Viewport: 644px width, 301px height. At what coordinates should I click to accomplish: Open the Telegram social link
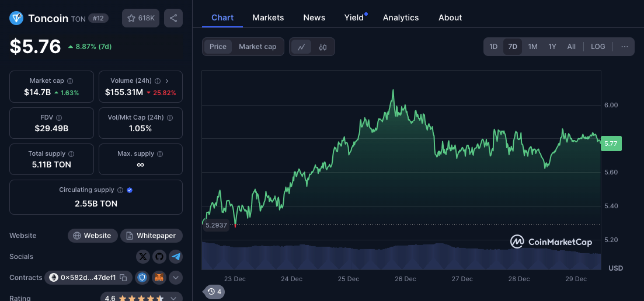(x=176, y=257)
